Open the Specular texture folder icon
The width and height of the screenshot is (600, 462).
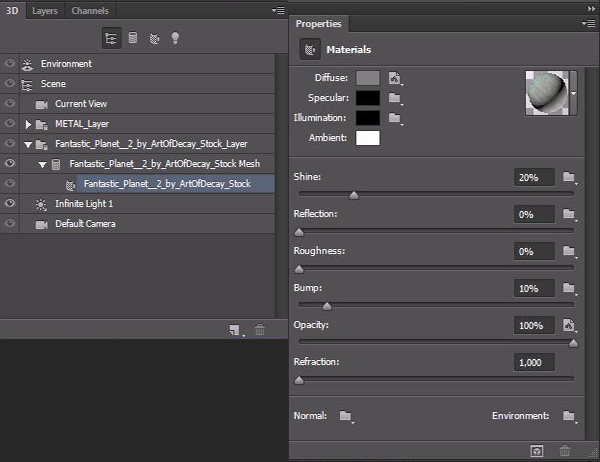pyautogui.click(x=396, y=98)
